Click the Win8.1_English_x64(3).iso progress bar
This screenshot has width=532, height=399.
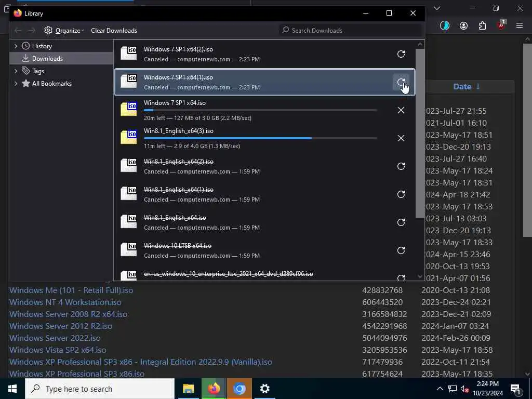260,138
